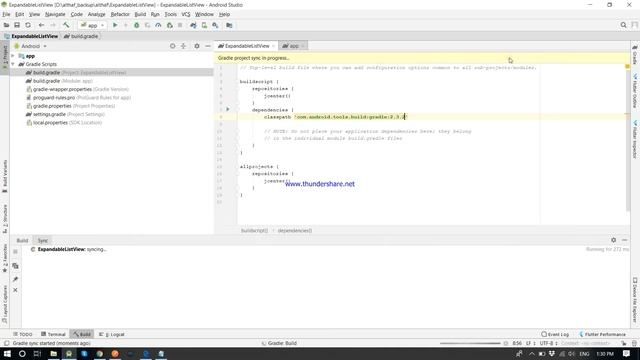Click the Make Project hammer icon
This screenshot has width=640, height=360.
click(x=66, y=25)
